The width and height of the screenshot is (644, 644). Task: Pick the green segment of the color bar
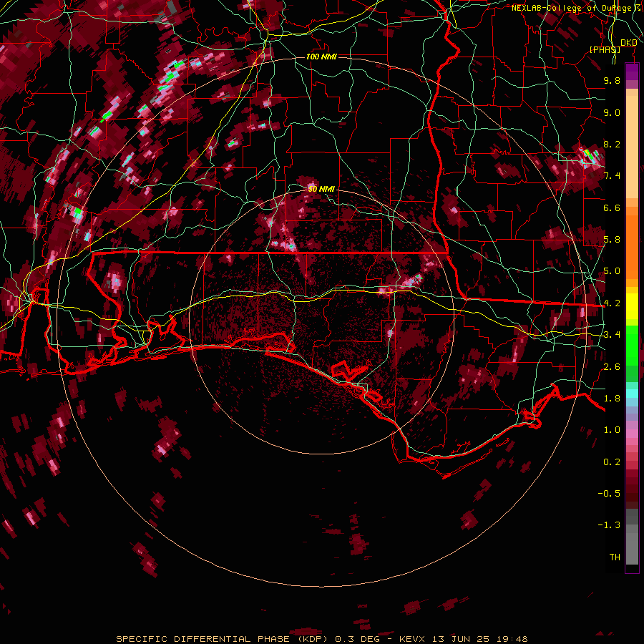(632, 345)
